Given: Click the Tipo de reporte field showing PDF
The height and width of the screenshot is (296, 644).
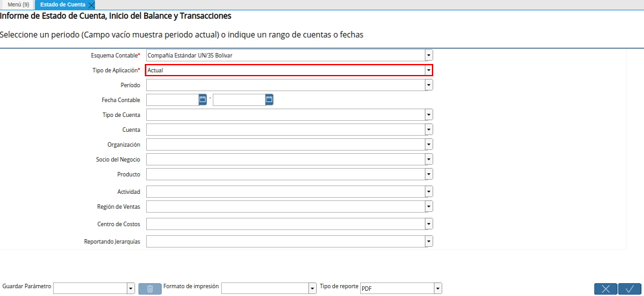Looking at the screenshot, I should pos(397,289).
